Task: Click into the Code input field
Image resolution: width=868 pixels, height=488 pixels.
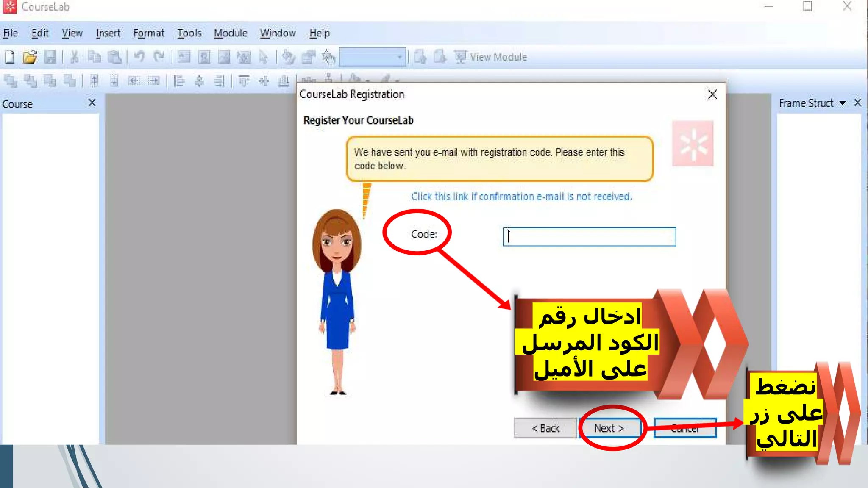Action: click(589, 237)
